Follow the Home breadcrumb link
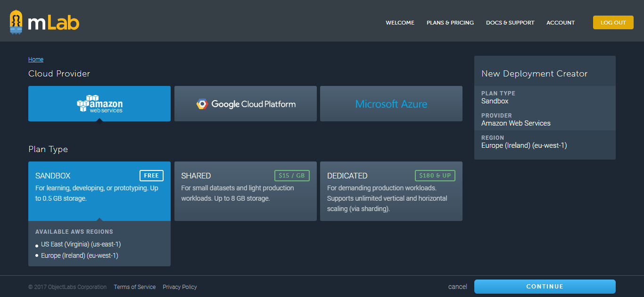644x297 pixels. coord(36,59)
